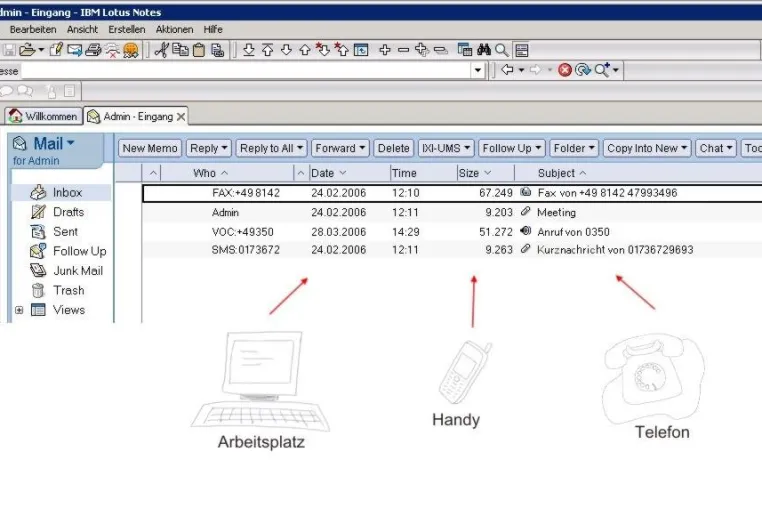Expand the Views tree node

coord(19,310)
